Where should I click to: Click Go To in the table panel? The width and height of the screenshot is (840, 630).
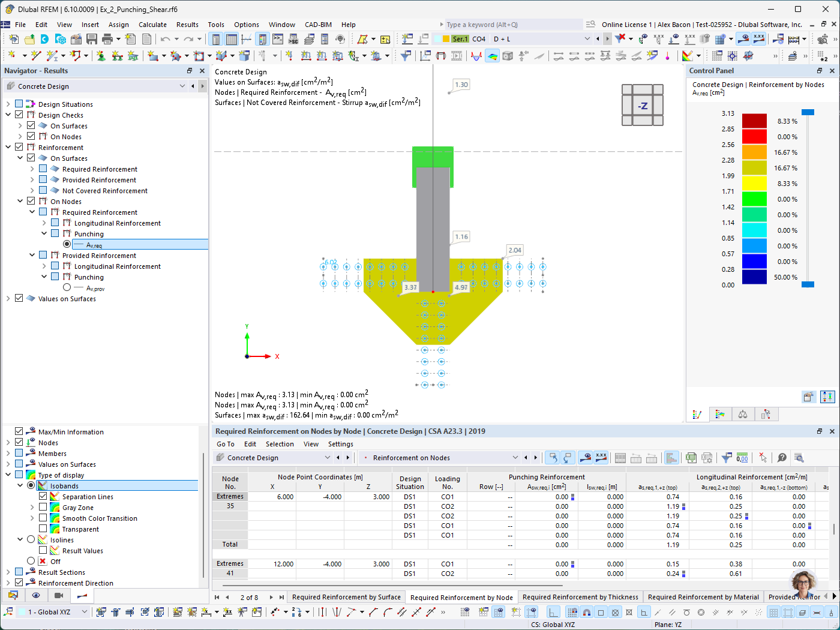(x=225, y=444)
